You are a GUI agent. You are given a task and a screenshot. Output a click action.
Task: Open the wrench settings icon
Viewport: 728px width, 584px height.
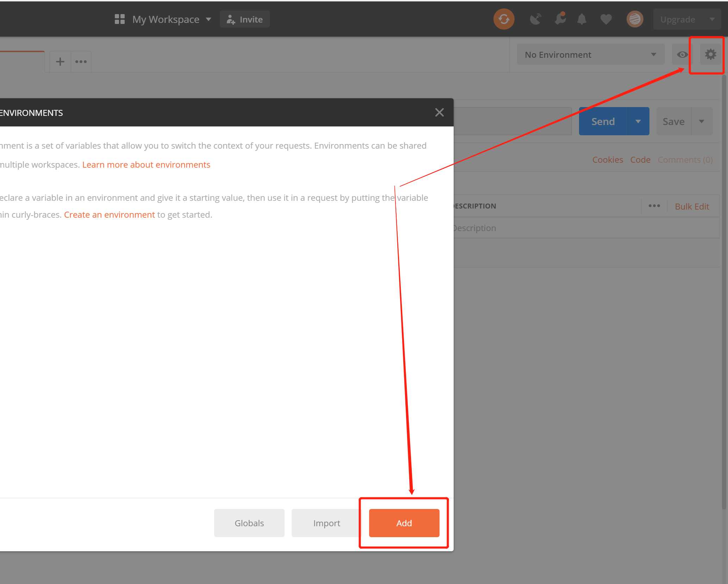(x=560, y=19)
